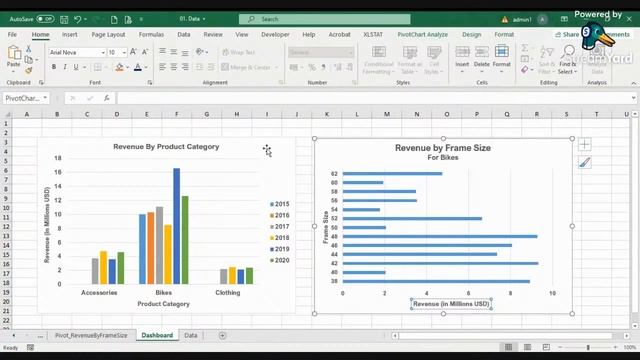The height and width of the screenshot is (360, 640).
Task: Open the Design ribbon tab
Action: click(471, 35)
